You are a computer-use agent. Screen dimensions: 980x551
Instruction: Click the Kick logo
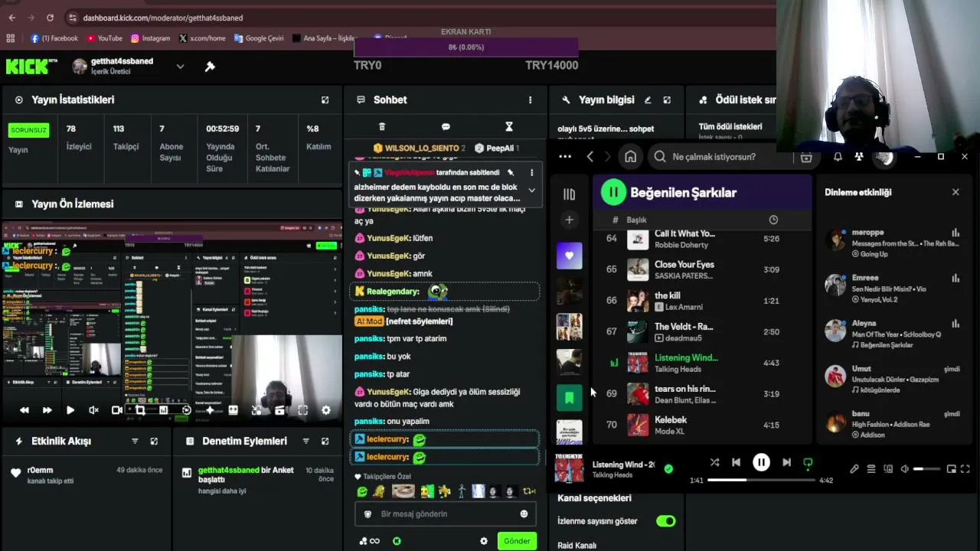[x=31, y=67]
